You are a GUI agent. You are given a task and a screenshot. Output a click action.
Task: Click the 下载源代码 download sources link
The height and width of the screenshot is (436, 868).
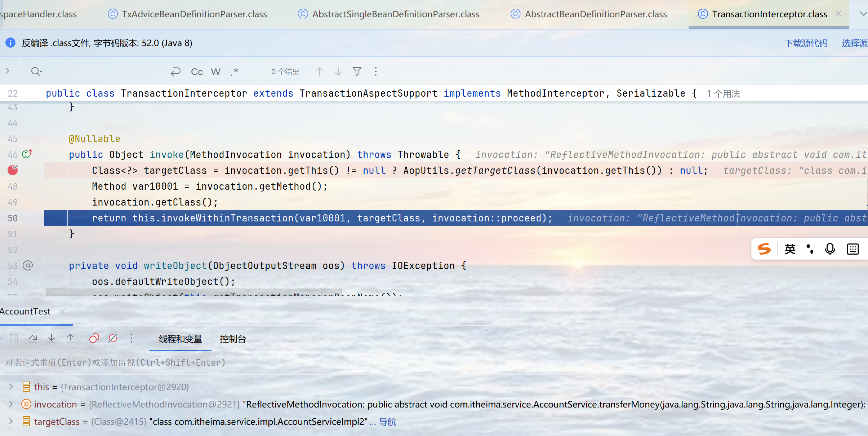pos(806,43)
